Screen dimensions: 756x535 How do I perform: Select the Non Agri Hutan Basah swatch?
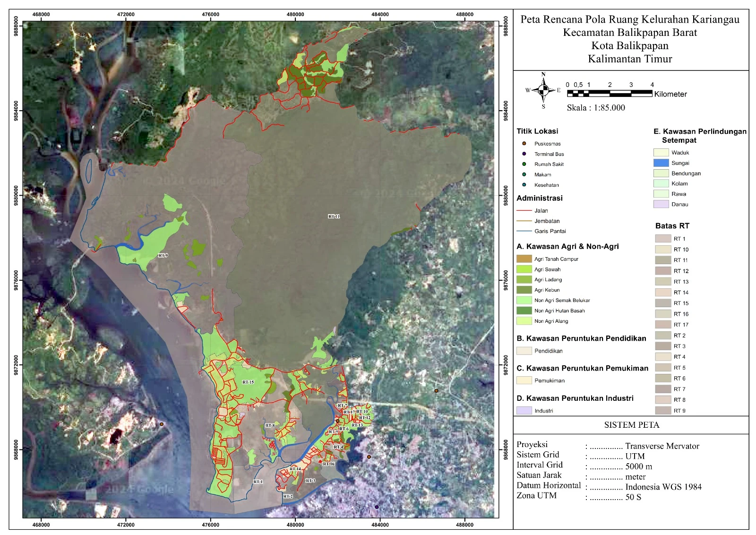pyautogui.click(x=524, y=311)
